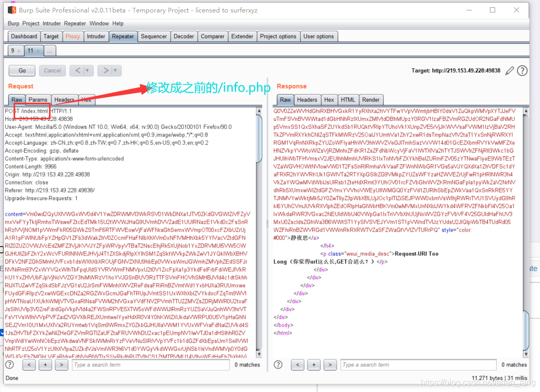Show response Hex view
The height and width of the screenshot is (392, 540).
click(329, 100)
